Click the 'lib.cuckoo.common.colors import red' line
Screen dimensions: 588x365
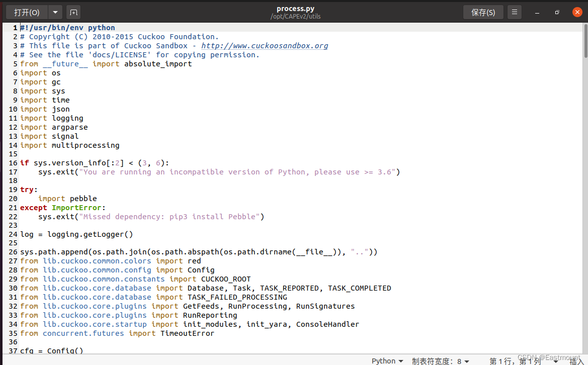click(x=110, y=261)
